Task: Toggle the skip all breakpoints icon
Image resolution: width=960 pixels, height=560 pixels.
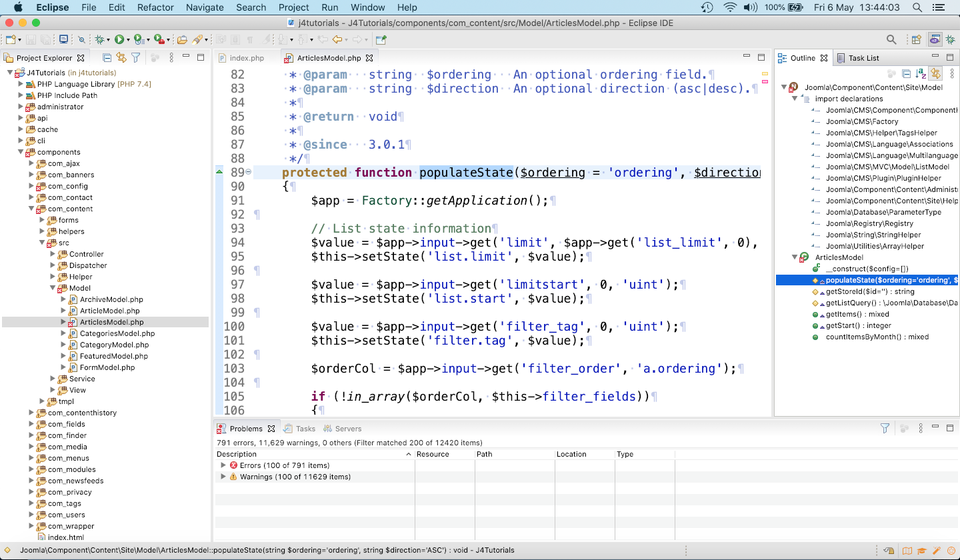Action: [x=81, y=39]
